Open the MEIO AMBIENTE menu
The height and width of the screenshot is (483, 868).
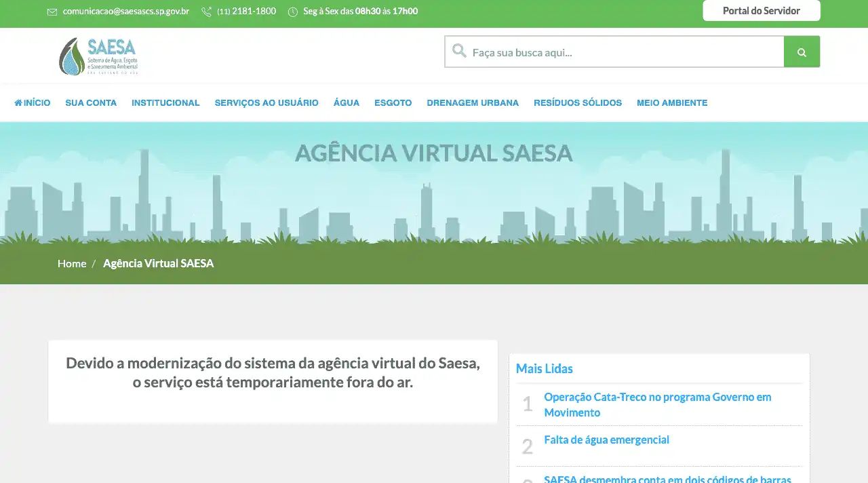click(x=672, y=103)
